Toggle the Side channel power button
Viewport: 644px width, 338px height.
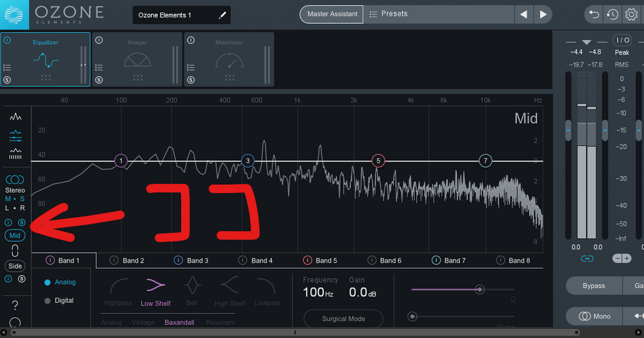8,279
